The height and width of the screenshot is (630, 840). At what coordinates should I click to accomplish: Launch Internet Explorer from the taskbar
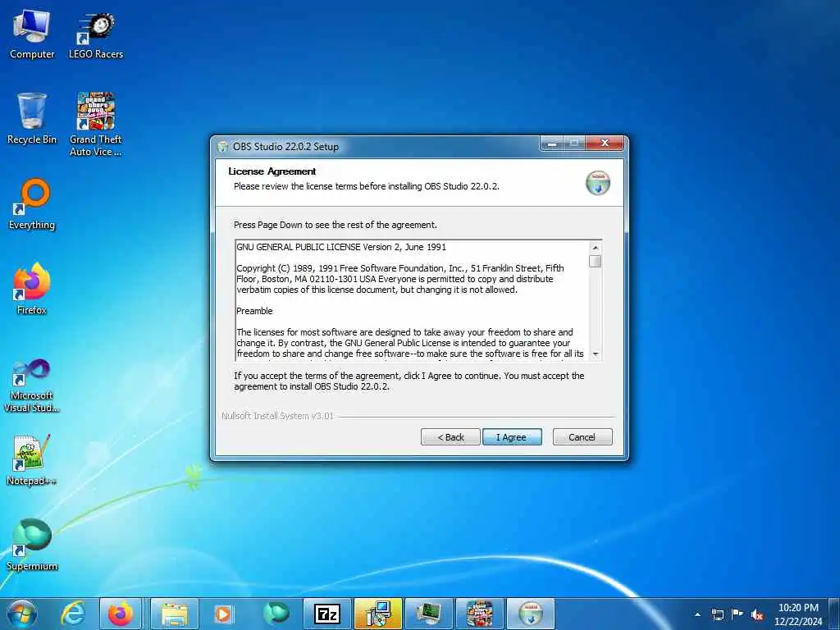tap(72, 614)
